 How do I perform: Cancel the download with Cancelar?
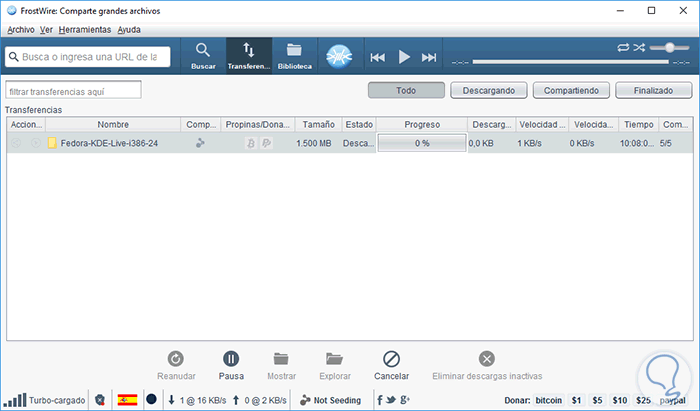(x=392, y=365)
